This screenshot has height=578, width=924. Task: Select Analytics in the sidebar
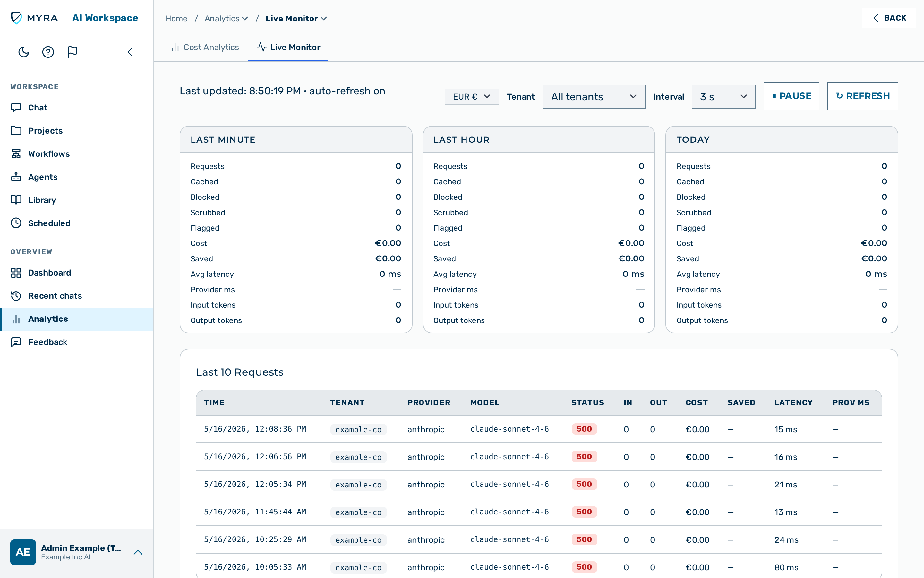[77, 319]
